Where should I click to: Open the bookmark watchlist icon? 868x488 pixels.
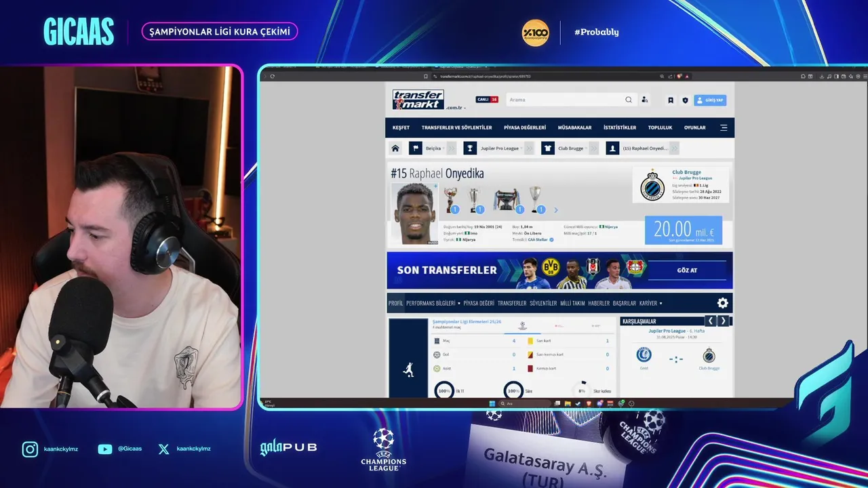(x=671, y=100)
